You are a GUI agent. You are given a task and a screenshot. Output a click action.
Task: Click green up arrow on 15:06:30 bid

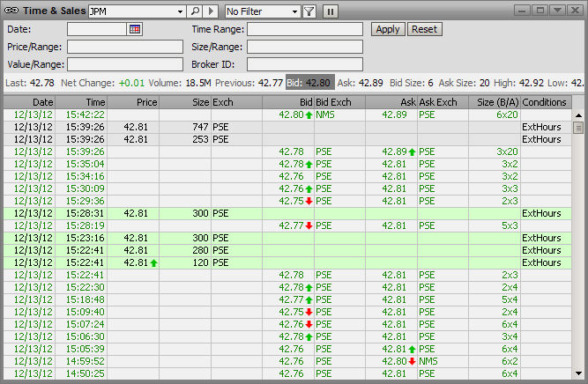309,336
